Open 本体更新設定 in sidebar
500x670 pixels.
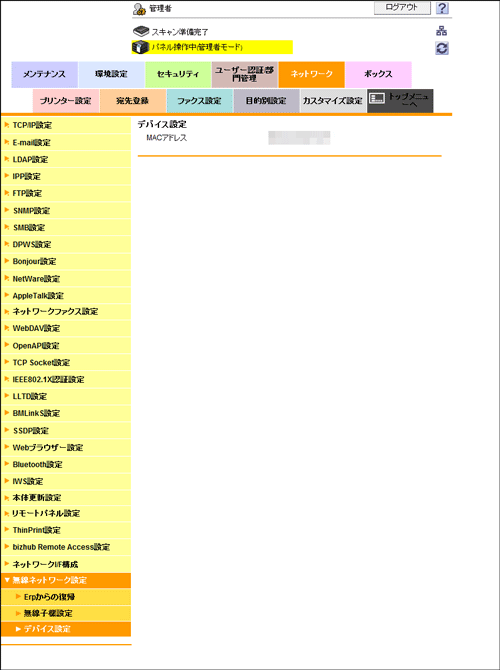pyautogui.click(x=66, y=498)
